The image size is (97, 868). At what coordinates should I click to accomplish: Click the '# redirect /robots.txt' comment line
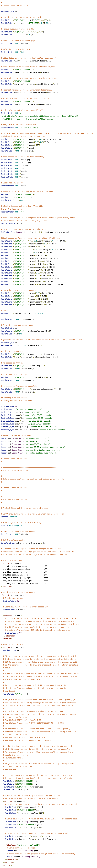pos(25,99)
